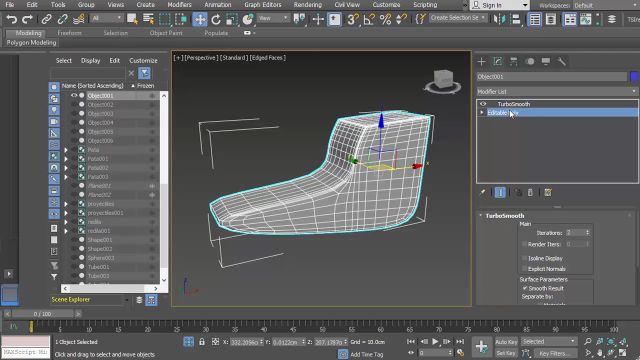
Task: Open the Scripting menu
Action: click(425, 5)
